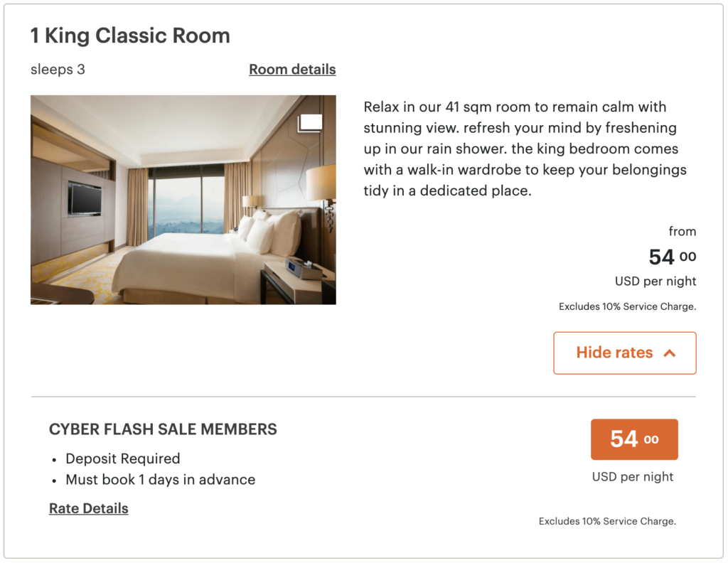Click the sleeps 3 occupancy text
The image size is (728, 563).
(x=58, y=70)
